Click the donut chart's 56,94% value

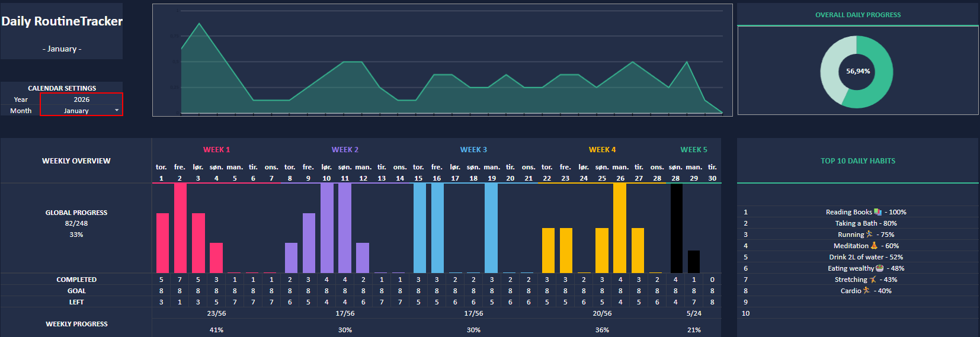coord(858,71)
